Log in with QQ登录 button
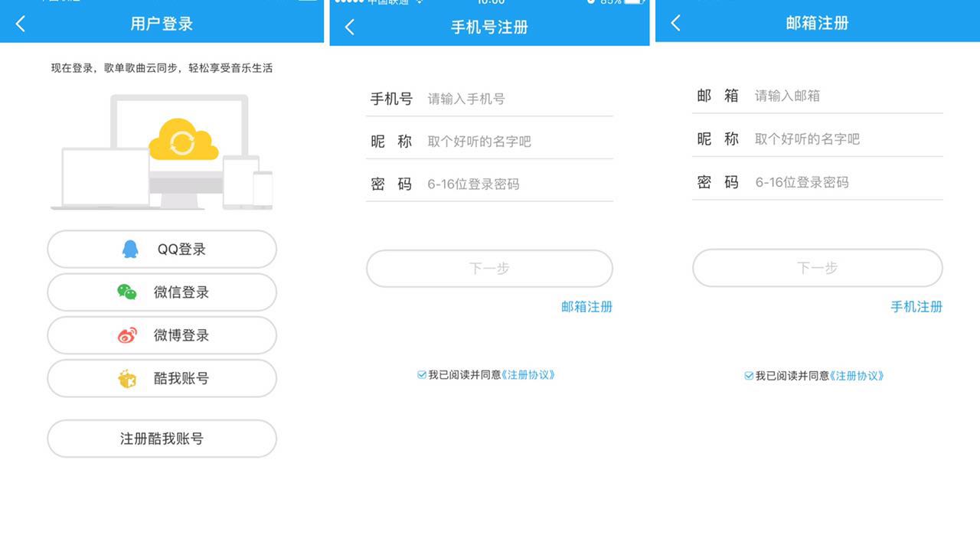Viewport: 980px width, 548px height. pos(162,249)
